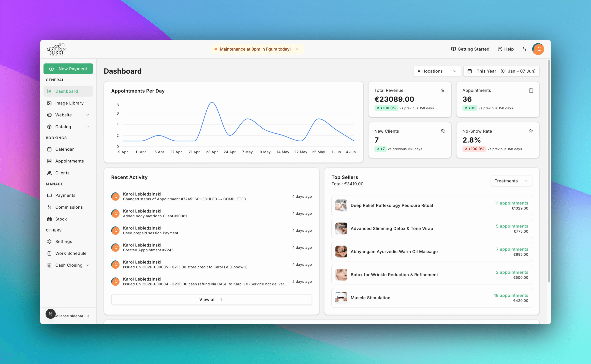Open the Payments page
Image resolution: width=591 pixels, height=364 pixels.
pyautogui.click(x=68, y=195)
